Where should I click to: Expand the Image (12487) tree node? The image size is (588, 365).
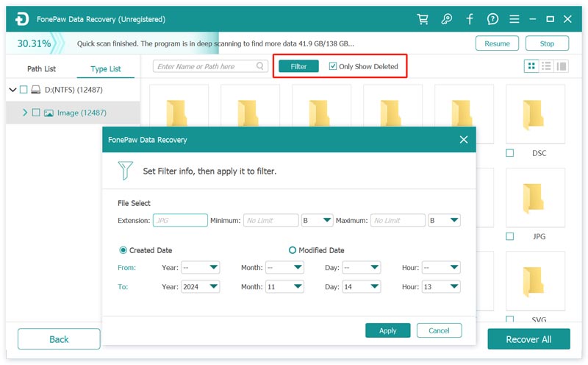tap(25, 113)
